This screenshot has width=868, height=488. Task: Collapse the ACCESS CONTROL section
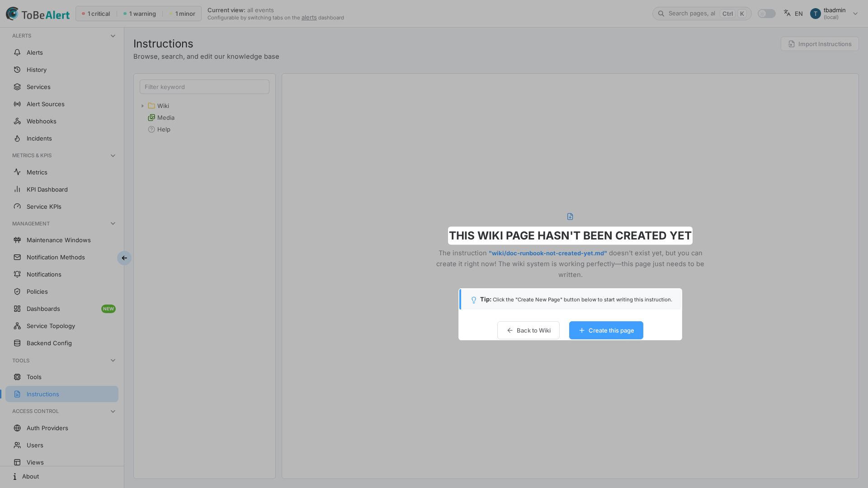tap(113, 411)
